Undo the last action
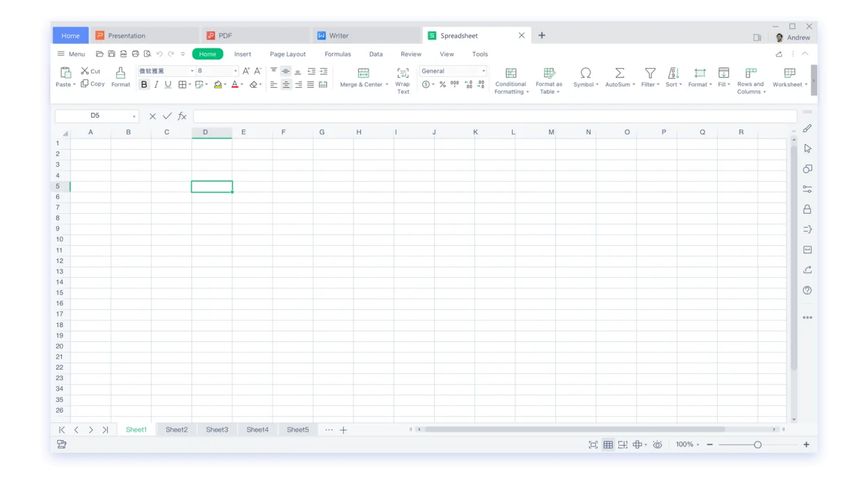Viewport: 868px width, 481px height. click(159, 54)
